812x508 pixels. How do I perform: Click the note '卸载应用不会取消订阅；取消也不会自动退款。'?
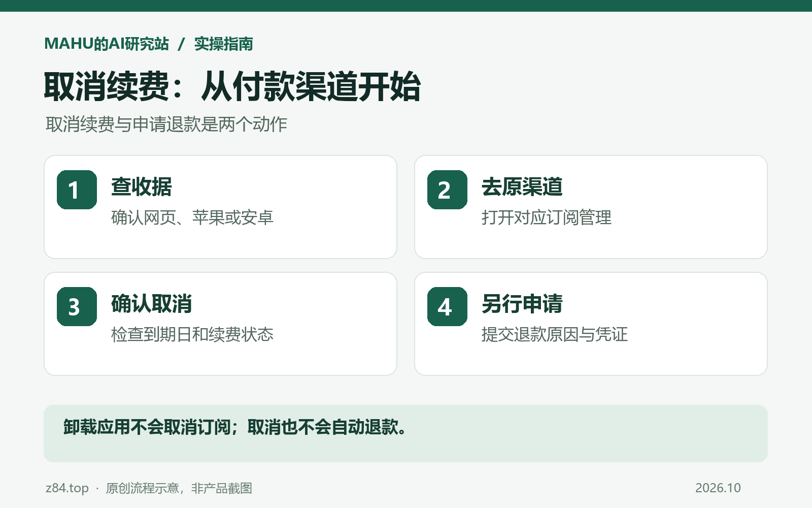click(235, 427)
